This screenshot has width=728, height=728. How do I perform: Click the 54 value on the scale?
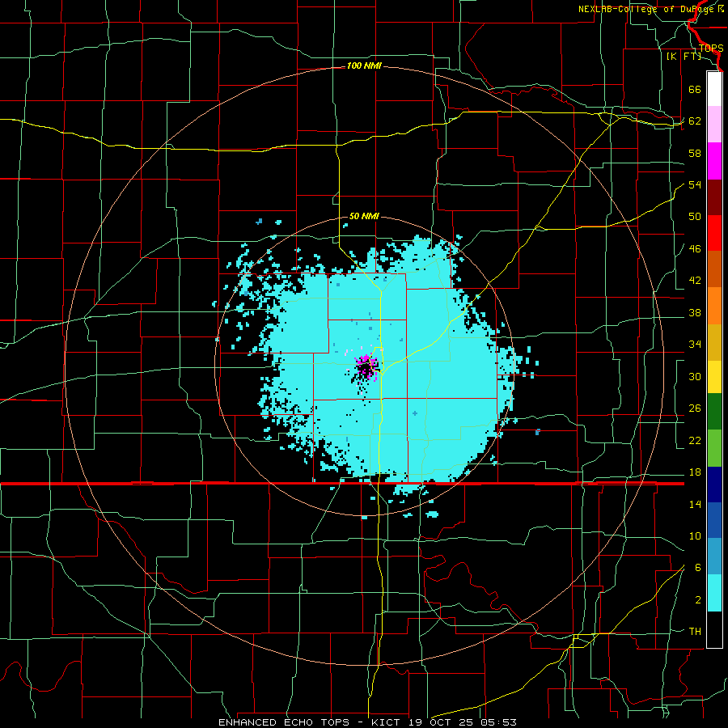click(695, 184)
